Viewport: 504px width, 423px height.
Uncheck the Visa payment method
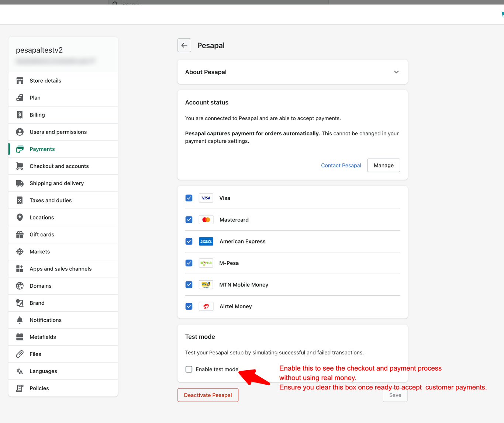(189, 198)
